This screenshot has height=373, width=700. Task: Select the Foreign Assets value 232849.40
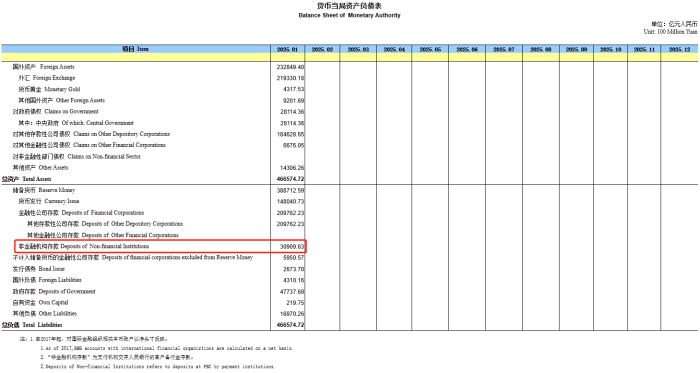(x=290, y=67)
